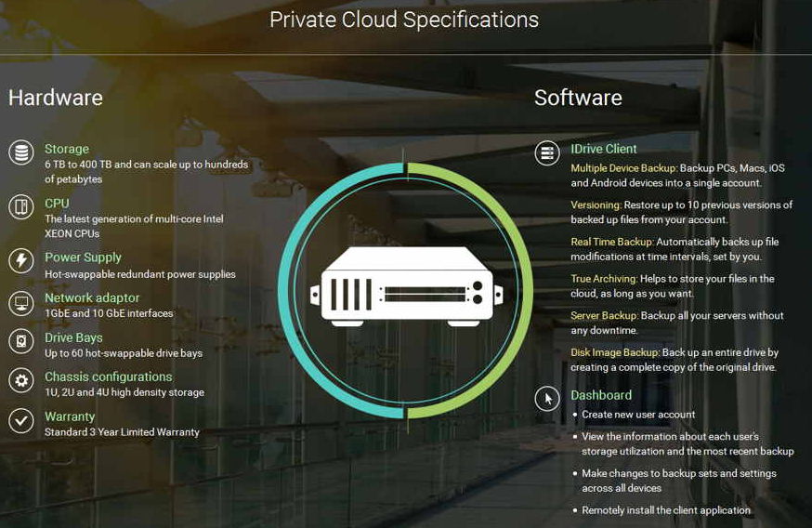
Task: Click 'Hot-swappable redundant power supplies' text
Action: pyautogui.click(x=139, y=274)
